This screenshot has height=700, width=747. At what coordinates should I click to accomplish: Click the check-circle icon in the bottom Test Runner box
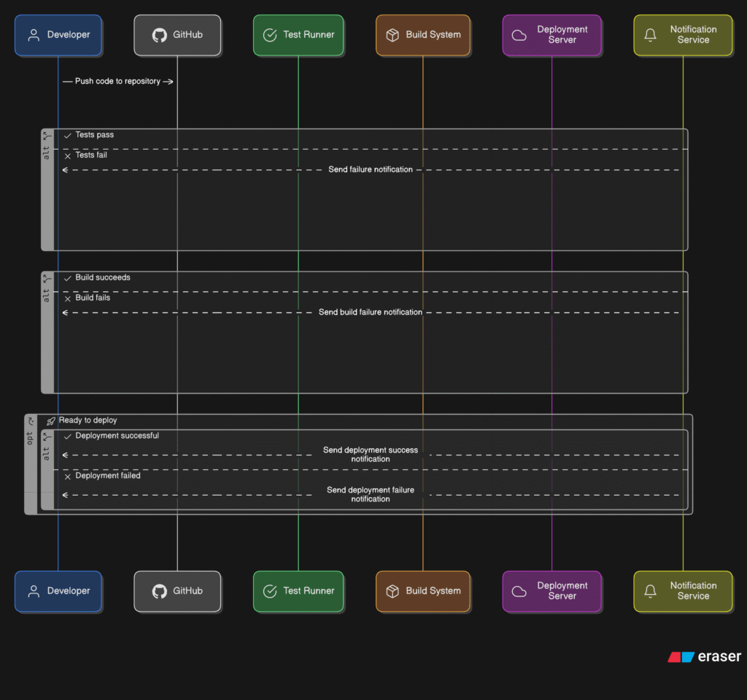pyautogui.click(x=270, y=591)
